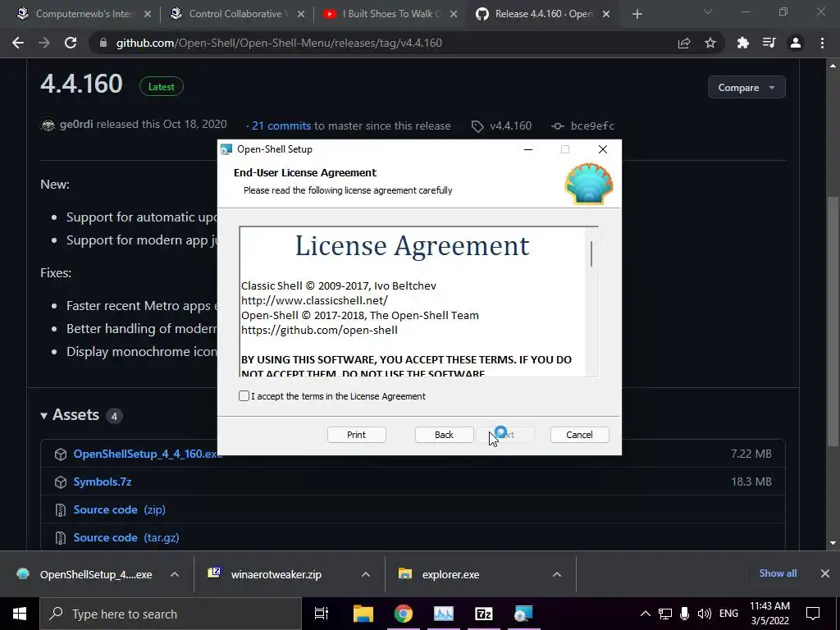Bookmark this page with the star

710,43
